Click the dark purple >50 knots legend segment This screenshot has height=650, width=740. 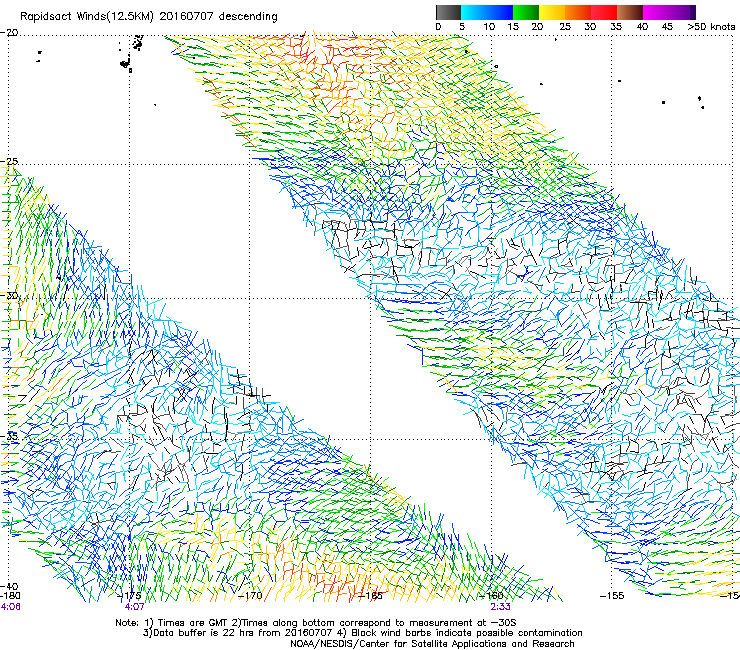click(x=693, y=12)
